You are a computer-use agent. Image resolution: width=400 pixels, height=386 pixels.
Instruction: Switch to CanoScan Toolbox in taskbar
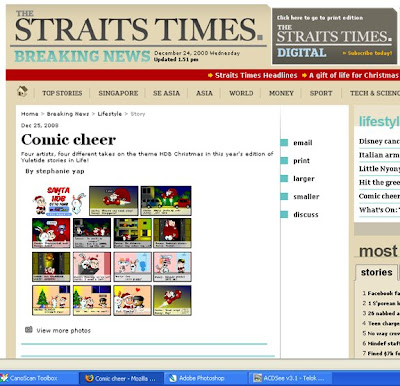point(33,378)
